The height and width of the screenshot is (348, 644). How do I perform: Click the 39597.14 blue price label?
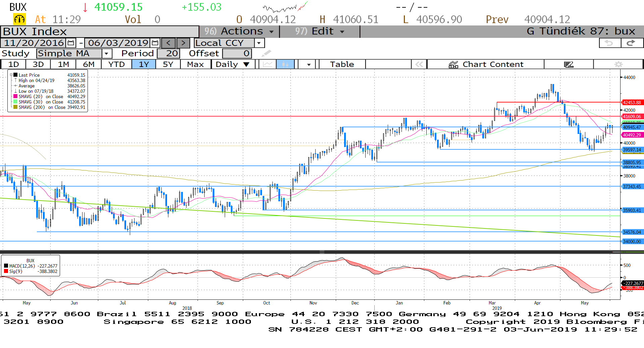[x=632, y=150]
